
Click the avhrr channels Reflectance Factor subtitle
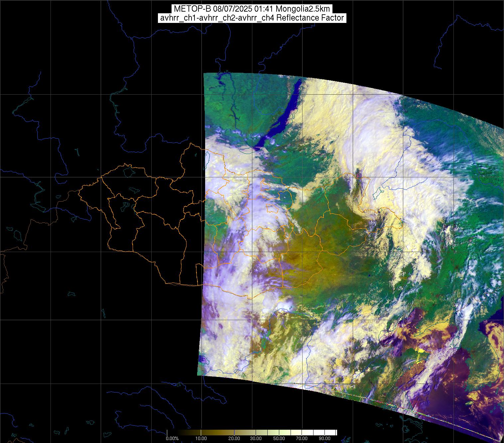(252, 18)
